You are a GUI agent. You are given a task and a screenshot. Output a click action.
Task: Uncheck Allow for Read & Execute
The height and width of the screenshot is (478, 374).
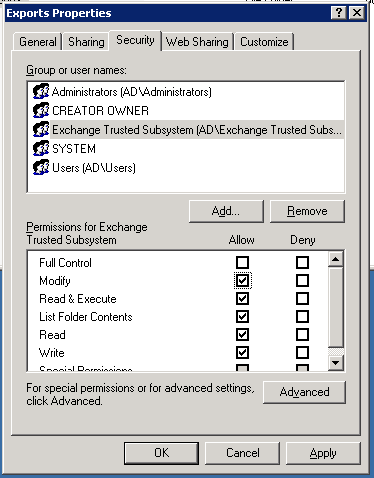(x=242, y=299)
